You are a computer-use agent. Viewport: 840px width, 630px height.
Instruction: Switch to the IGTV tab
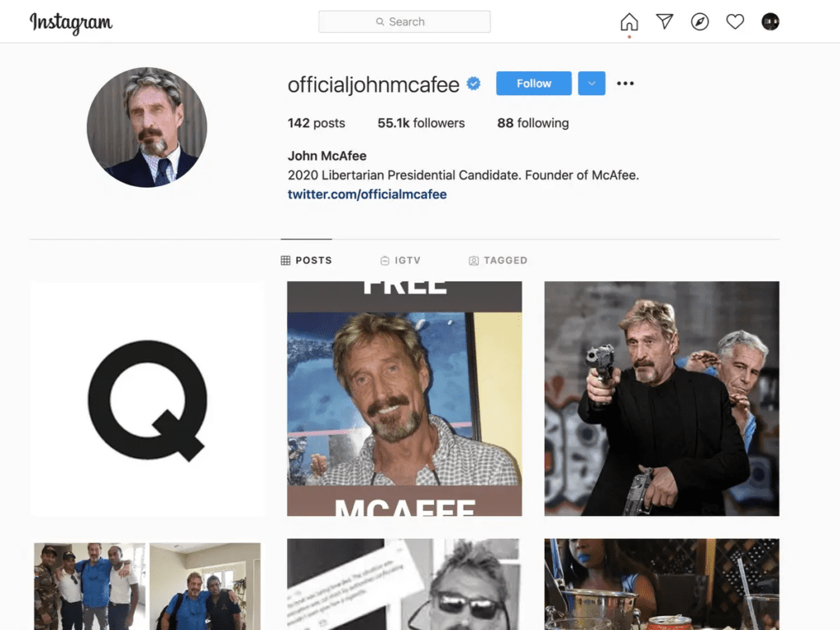coord(400,260)
